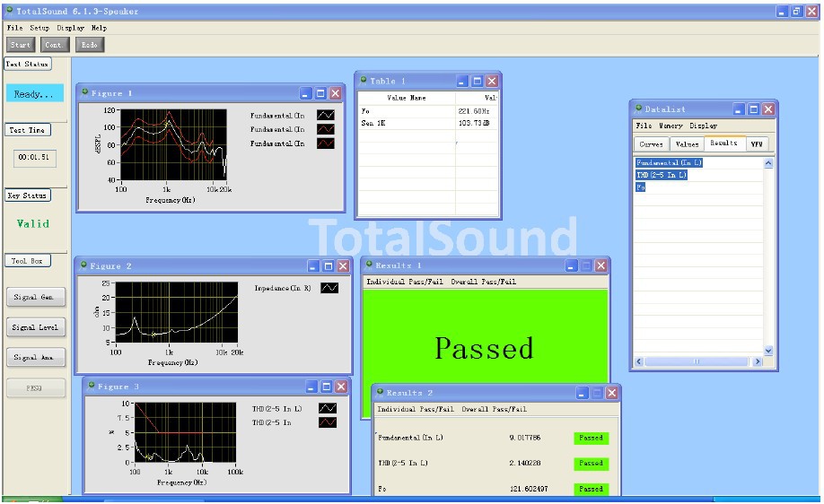Open Datalist Memory menu
824x504 pixels.
tap(671, 126)
